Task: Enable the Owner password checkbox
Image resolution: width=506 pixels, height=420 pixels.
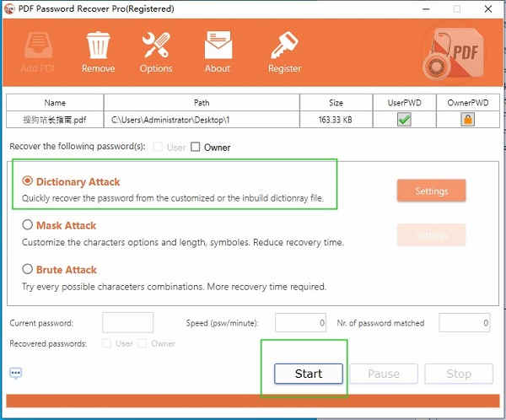Action: coord(196,148)
